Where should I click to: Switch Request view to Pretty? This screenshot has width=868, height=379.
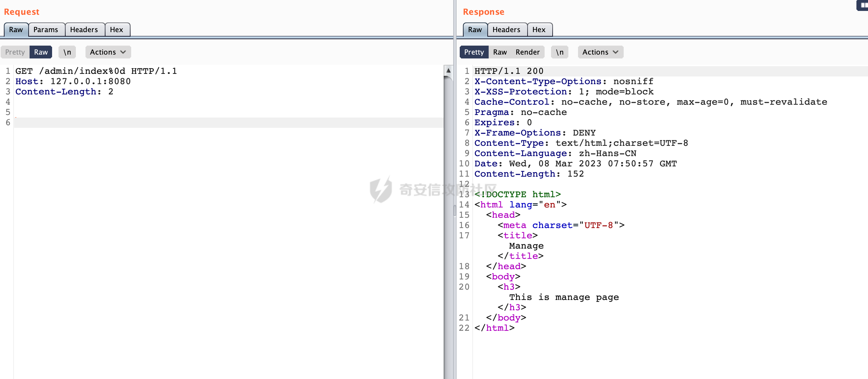(x=15, y=52)
